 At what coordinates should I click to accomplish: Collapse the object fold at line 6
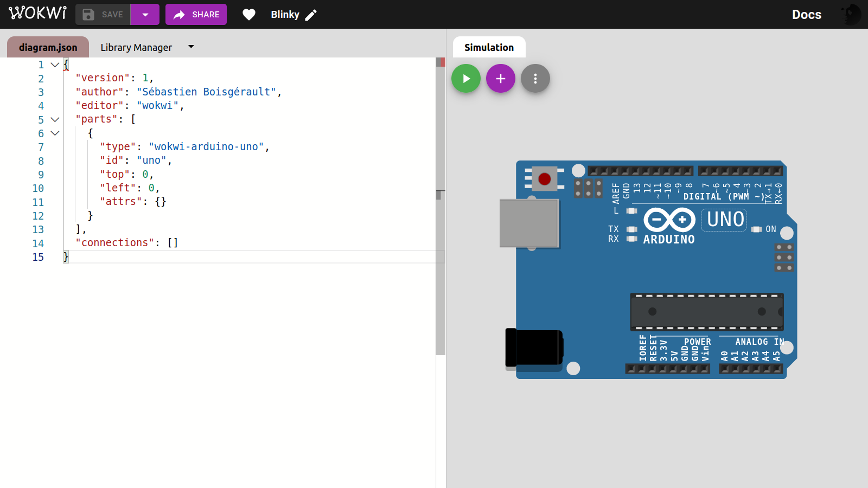[x=55, y=133]
